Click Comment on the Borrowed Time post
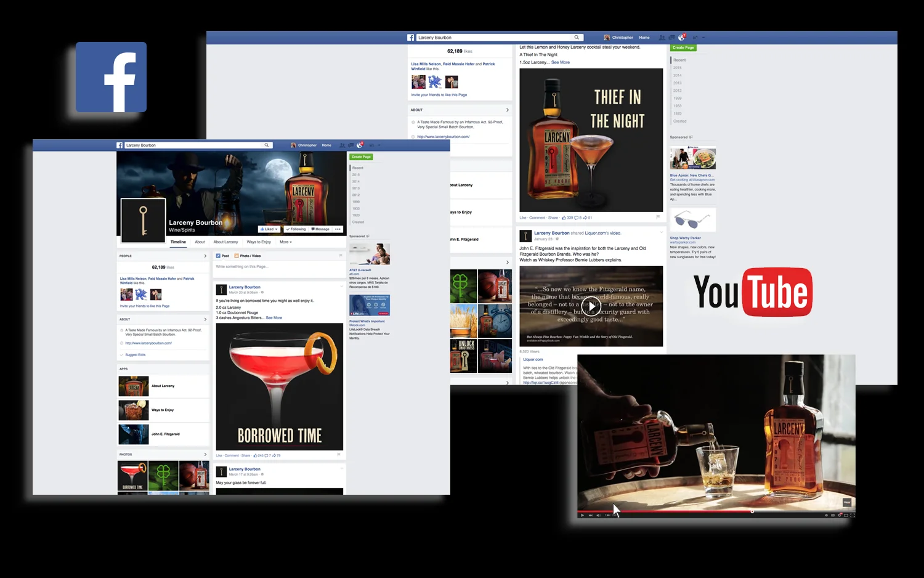 point(232,455)
